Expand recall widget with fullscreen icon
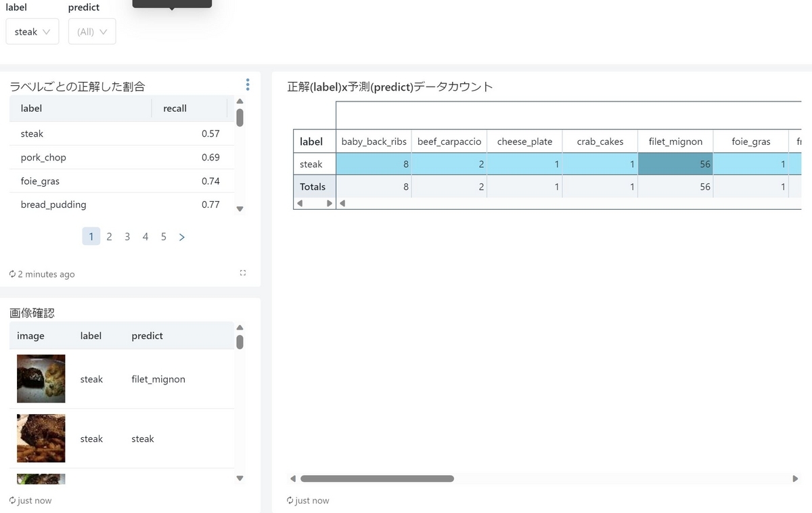The height and width of the screenshot is (513, 812). (x=243, y=273)
